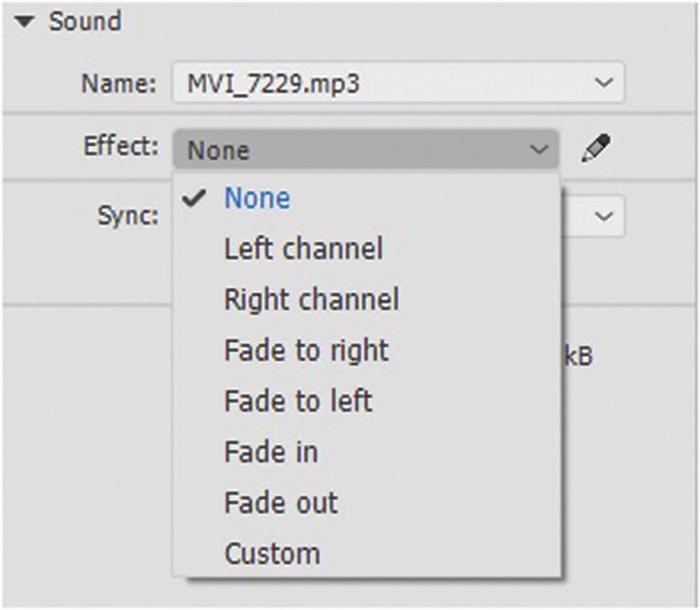Screen dimensions: 700x610
Task: Click the Sync label text
Action: (128, 216)
